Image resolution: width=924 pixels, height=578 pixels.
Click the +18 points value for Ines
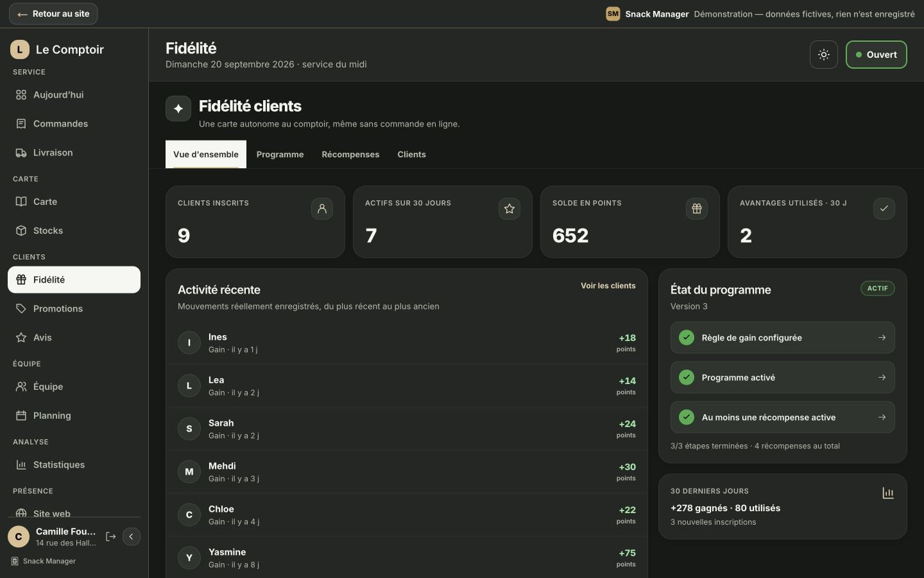(627, 338)
